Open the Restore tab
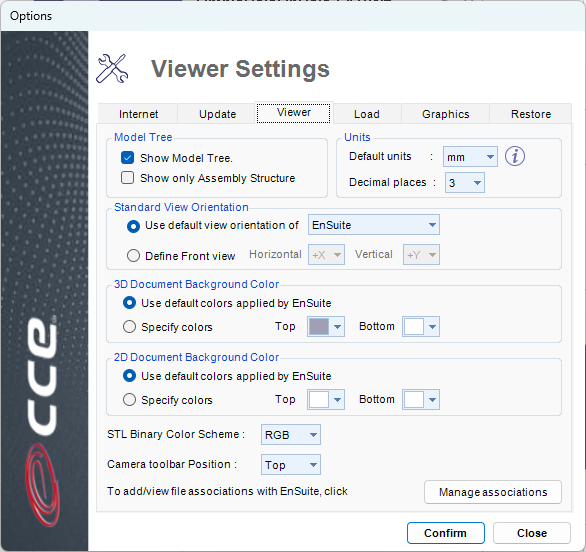Screen dimensions: 586x552 click(531, 114)
